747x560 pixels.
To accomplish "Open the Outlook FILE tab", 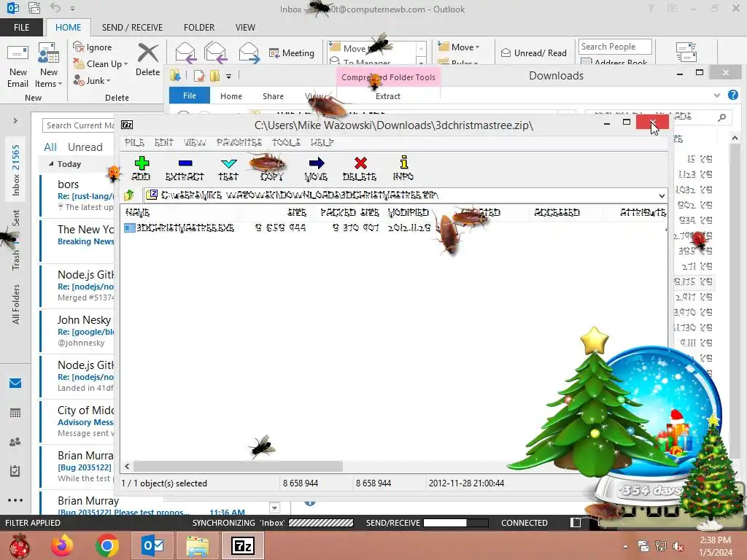I will [x=21, y=27].
